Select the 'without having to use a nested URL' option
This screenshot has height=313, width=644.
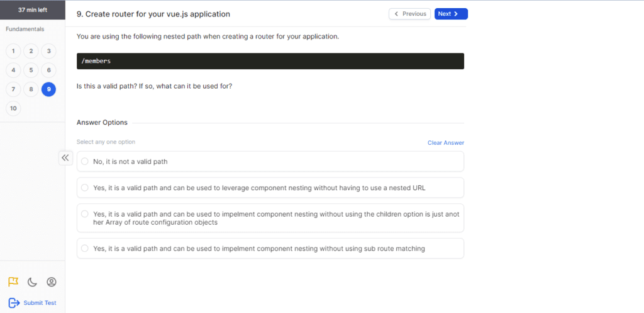tap(270, 188)
